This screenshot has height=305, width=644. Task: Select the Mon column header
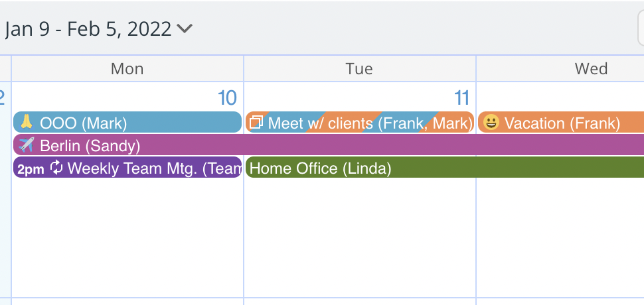127,68
